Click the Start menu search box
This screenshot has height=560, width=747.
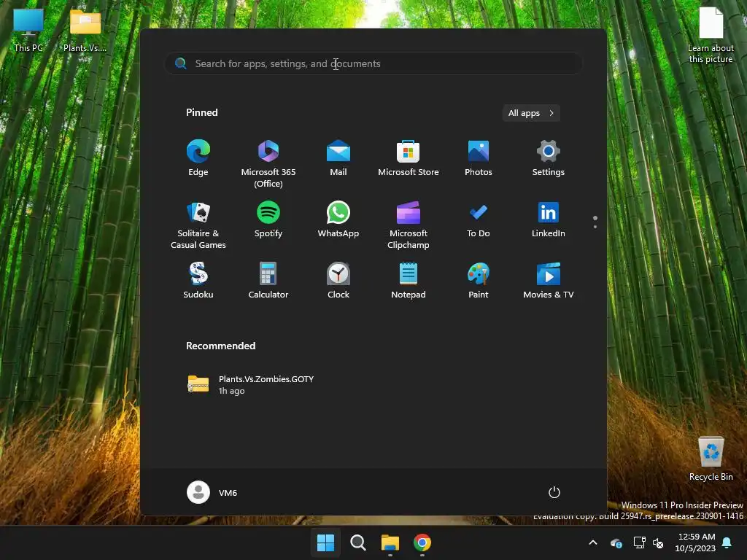(x=373, y=63)
